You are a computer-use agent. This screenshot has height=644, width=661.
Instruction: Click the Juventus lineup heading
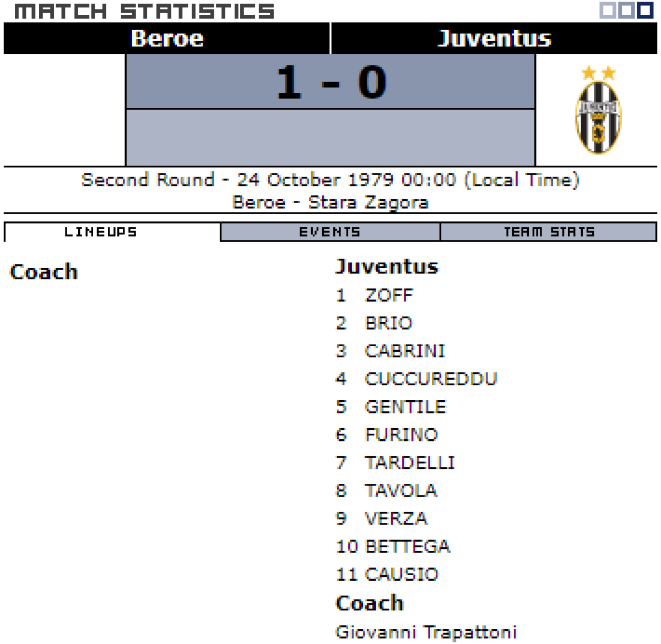[x=387, y=267]
